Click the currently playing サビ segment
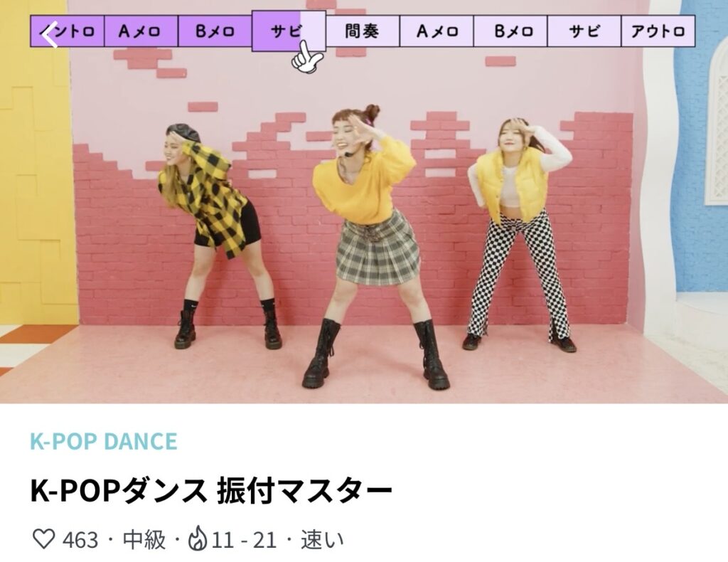The width and height of the screenshot is (728, 562). (x=289, y=31)
